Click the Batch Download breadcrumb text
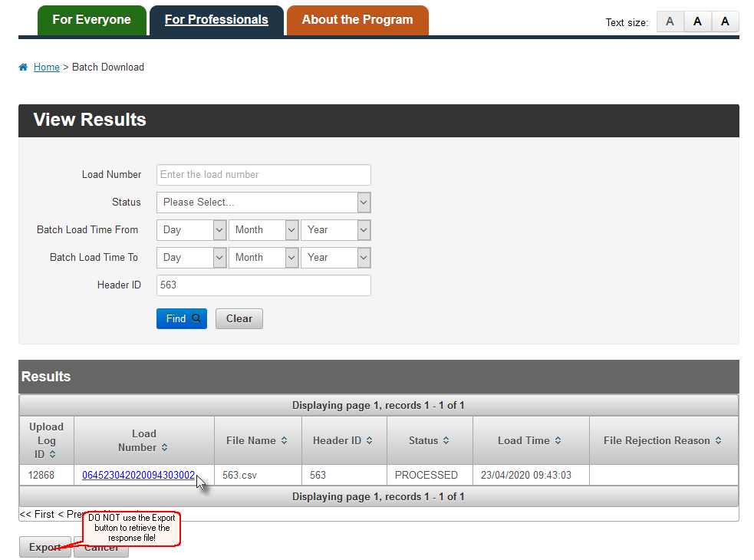Image resolution: width=754 pixels, height=560 pixels. tap(108, 67)
